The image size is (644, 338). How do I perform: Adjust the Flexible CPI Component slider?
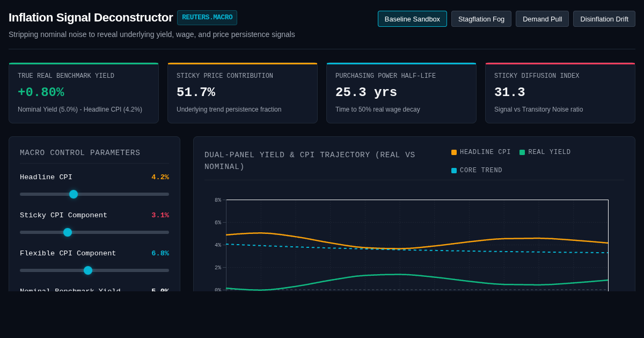pyautogui.click(x=94, y=270)
